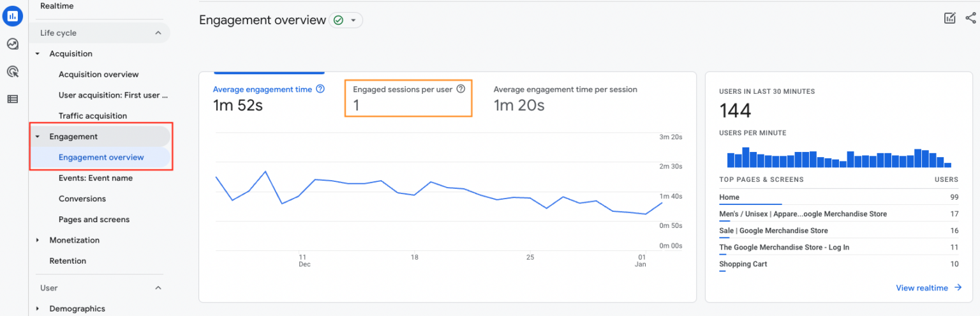Open the Reports icon in left rail
980x316 pixels.
(x=12, y=16)
